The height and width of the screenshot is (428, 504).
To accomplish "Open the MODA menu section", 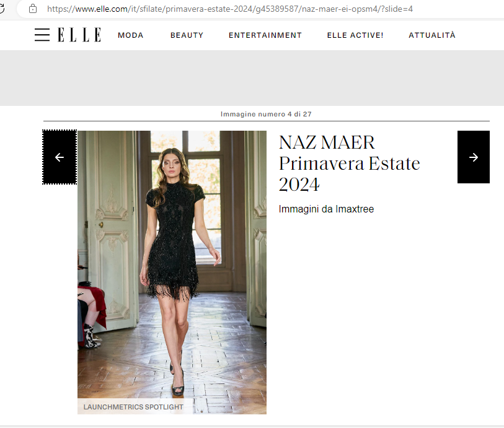I will point(131,35).
